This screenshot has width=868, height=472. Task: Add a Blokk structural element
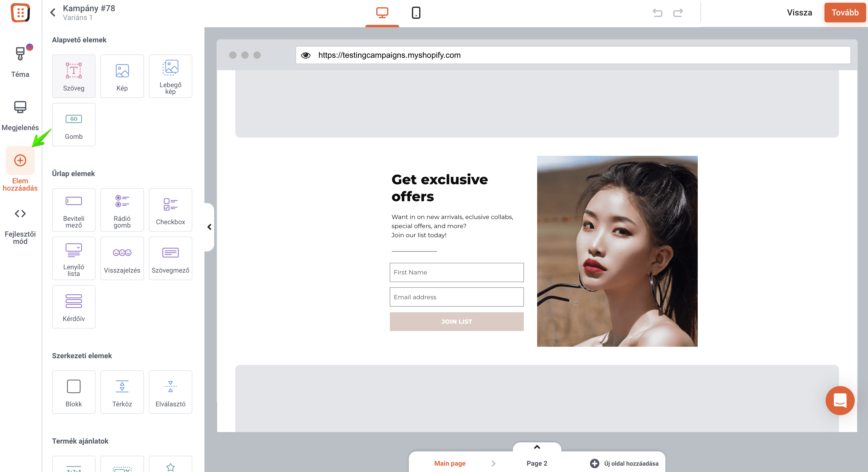(x=73, y=392)
